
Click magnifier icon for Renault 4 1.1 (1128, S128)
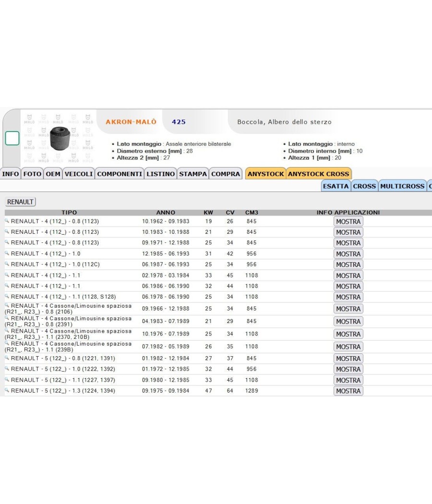[x=7, y=296]
